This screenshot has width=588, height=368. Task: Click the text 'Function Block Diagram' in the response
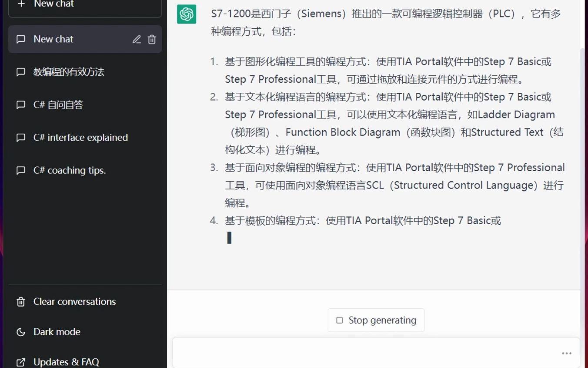(x=343, y=132)
